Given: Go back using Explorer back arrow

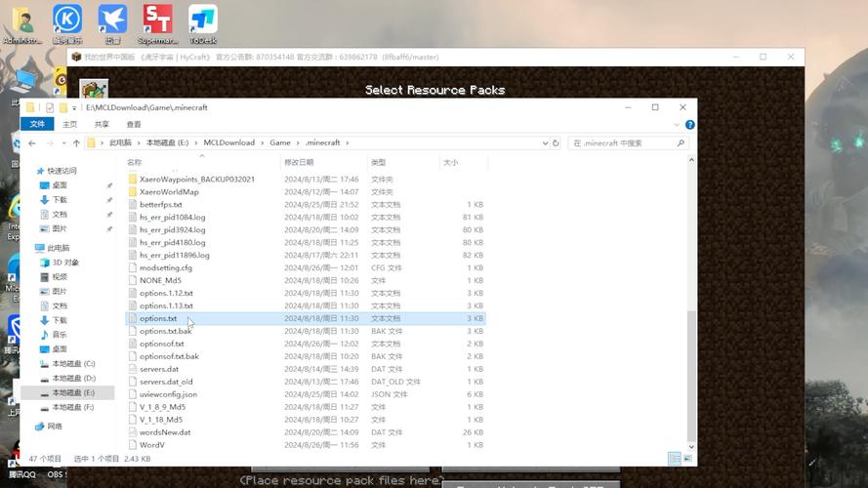Looking at the screenshot, I should point(32,142).
